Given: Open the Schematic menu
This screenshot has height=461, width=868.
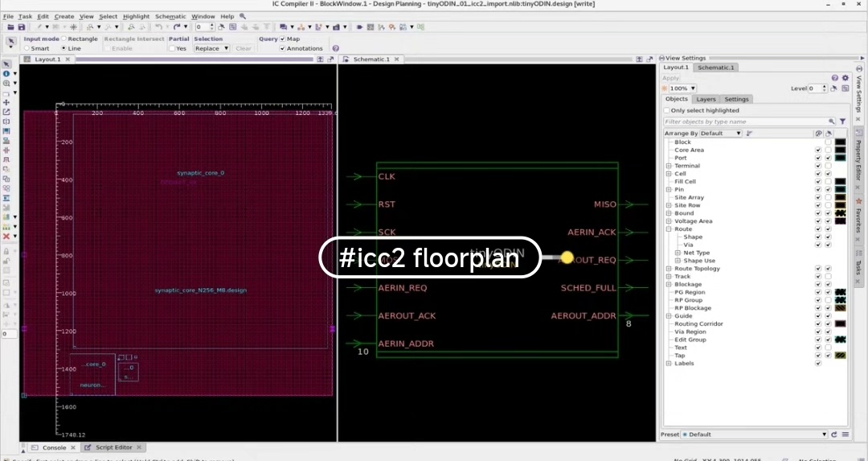Looking at the screenshot, I should (x=170, y=17).
